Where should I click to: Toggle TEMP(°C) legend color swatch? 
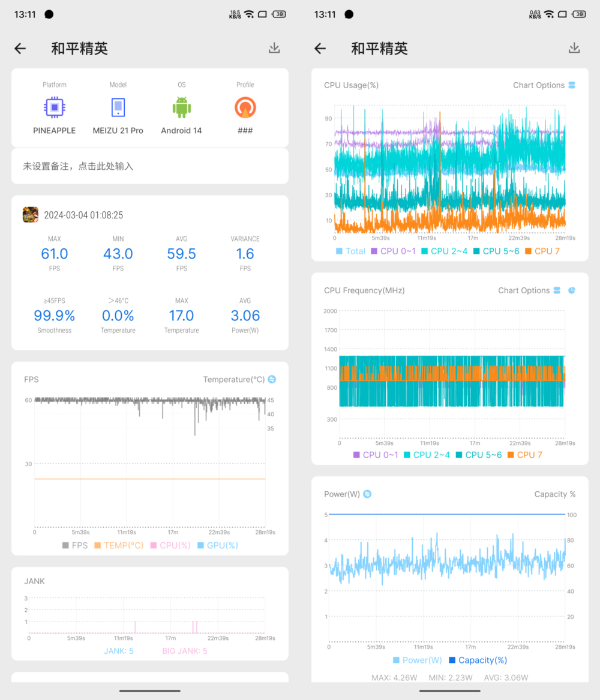(x=97, y=545)
